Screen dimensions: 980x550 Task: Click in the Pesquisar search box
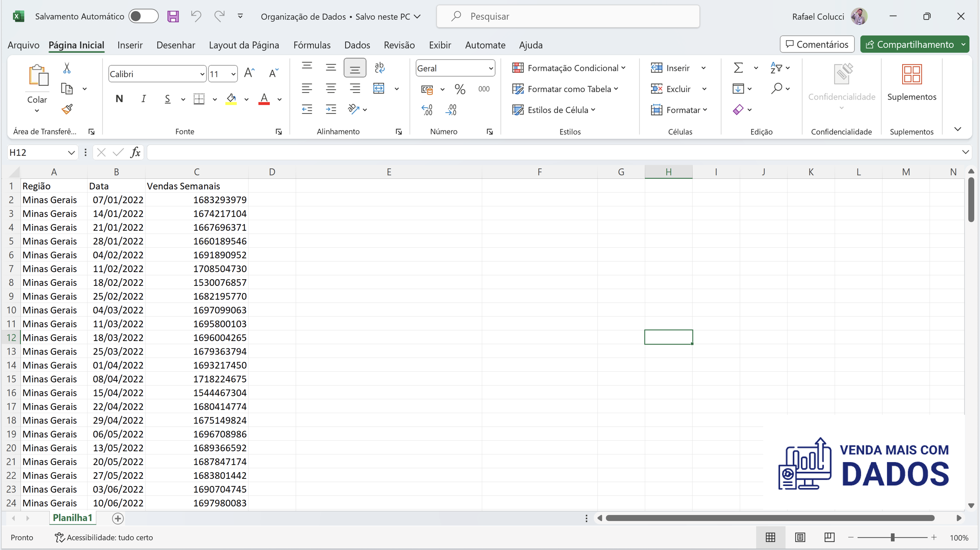[x=568, y=16]
